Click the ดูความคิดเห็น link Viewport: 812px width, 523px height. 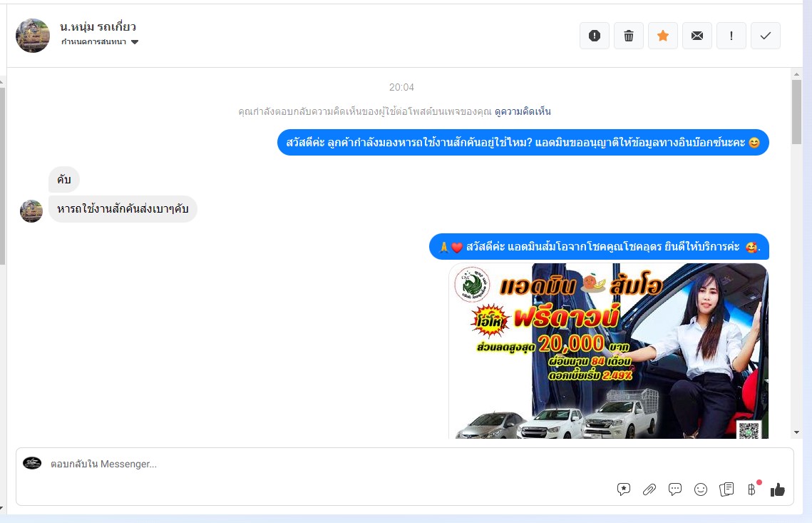pyautogui.click(x=523, y=111)
